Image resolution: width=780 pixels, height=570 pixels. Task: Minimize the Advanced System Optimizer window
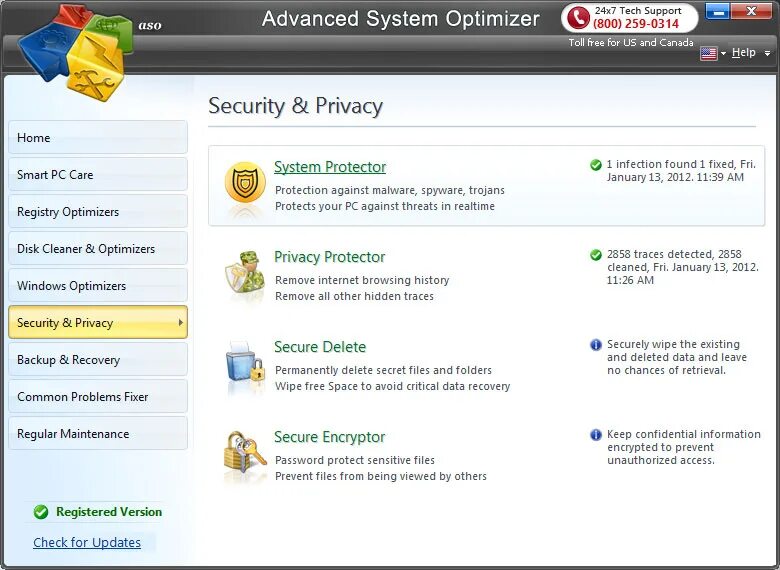(x=717, y=11)
